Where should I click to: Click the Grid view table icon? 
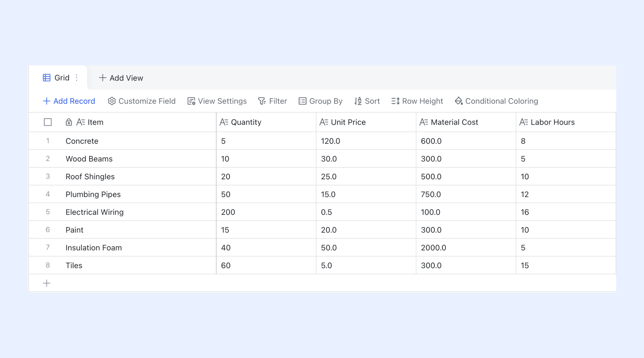(x=47, y=78)
